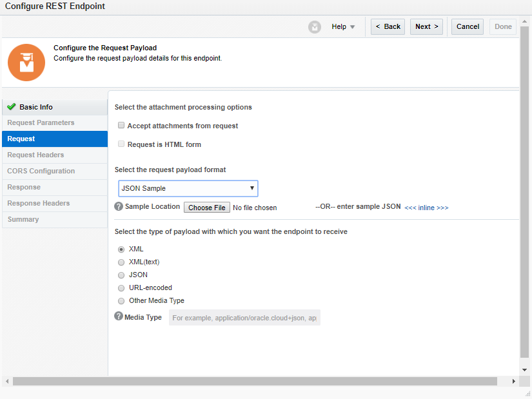Screen dimensions: 532x399
Task: Open the inline sample JSON link
Action: (x=426, y=208)
